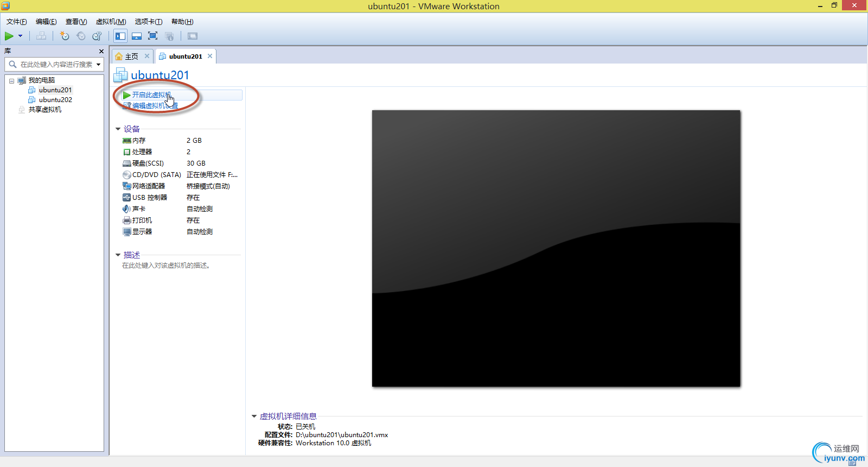Screen dimensions: 868x467
Task: Click the console view toolbar icon
Action: (193, 36)
